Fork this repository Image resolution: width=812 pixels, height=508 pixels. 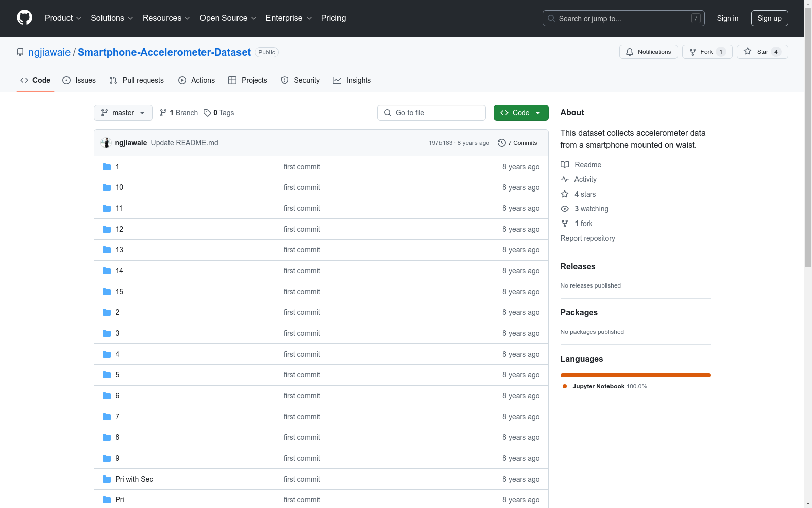(x=707, y=52)
